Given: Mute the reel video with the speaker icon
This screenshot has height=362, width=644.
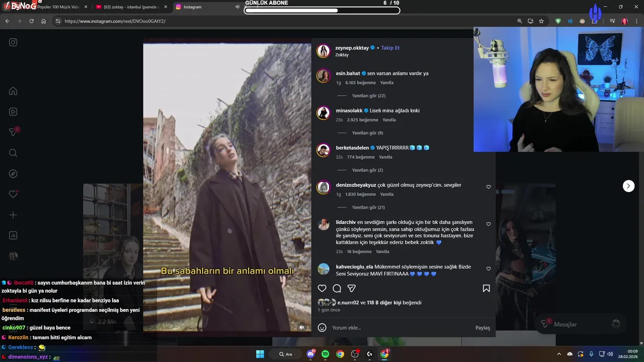Looking at the screenshot, I should 302,327.
